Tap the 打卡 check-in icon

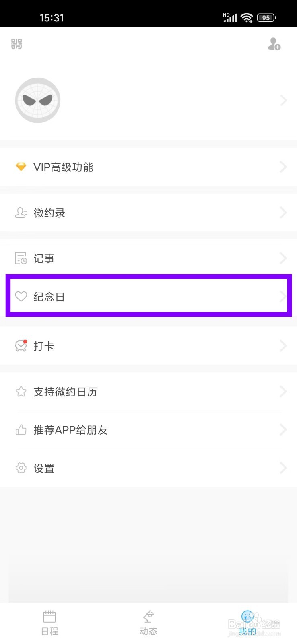[21, 345]
